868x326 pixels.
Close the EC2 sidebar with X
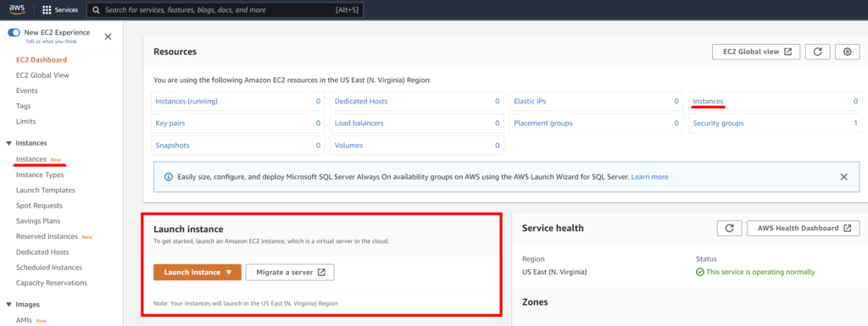coord(108,36)
